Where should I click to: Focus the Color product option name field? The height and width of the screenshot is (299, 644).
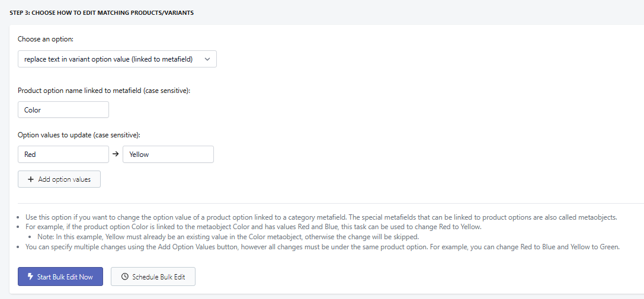click(63, 110)
